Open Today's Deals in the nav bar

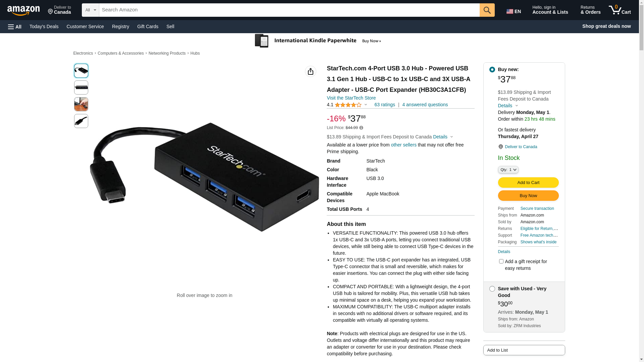pos(44,26)
